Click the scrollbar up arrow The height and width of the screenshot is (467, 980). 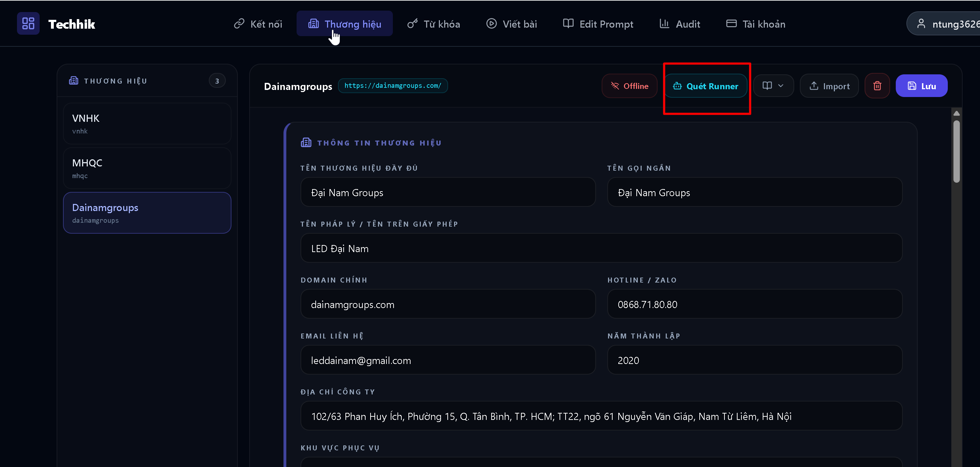[956, 113]
